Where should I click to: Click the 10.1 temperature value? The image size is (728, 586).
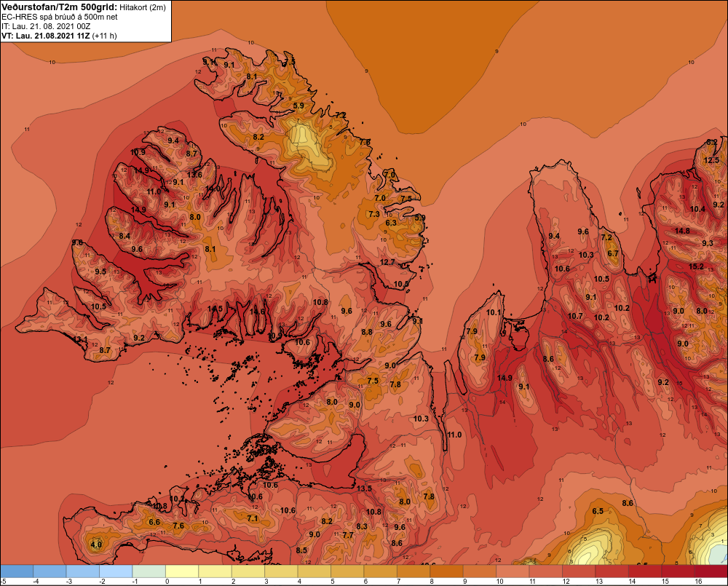494,312
